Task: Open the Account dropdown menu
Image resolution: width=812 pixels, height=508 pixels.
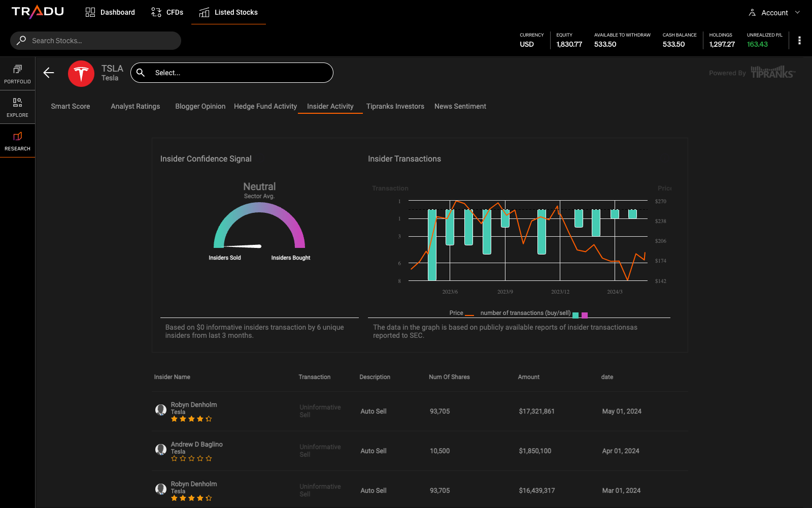Action: (774, 13)
